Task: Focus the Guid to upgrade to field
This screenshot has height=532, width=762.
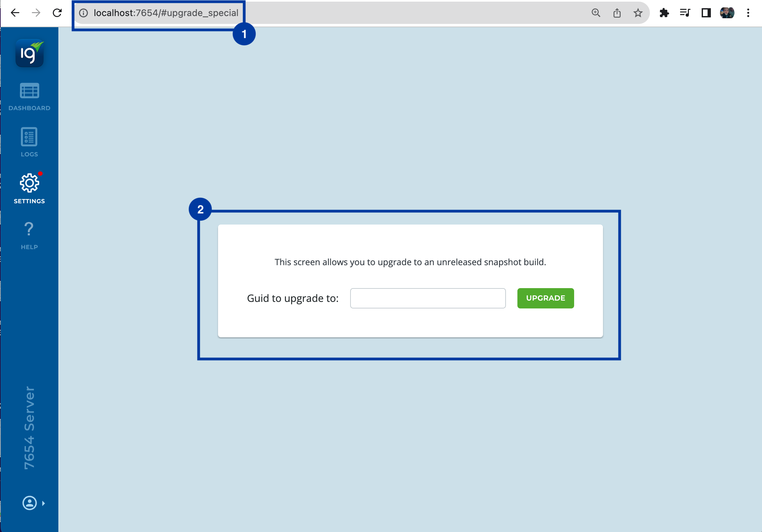Action: 428,298
